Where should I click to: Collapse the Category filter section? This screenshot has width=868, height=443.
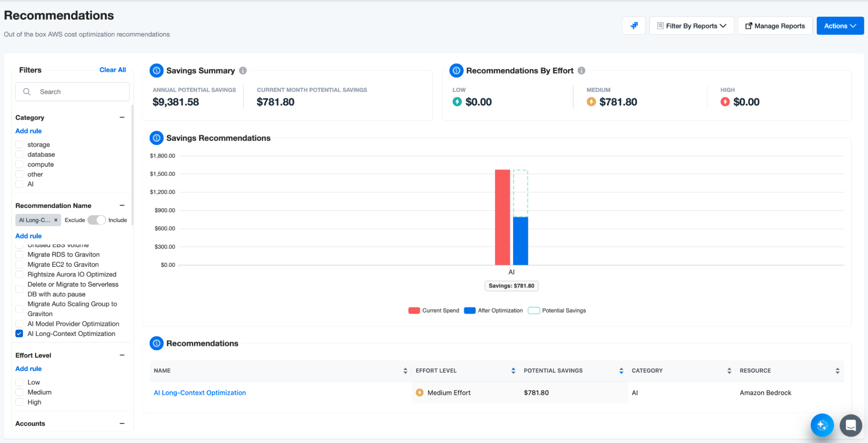pyautogui.click(x=122, y=118)
